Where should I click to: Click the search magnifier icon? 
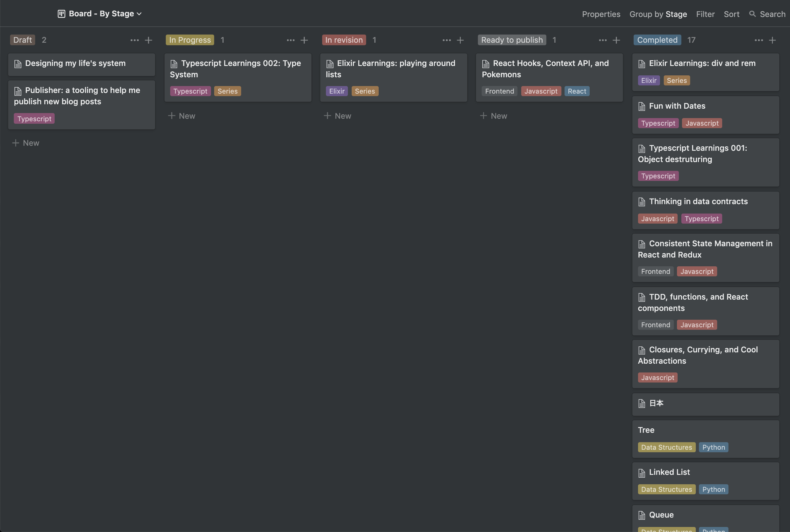pyautogui.click(x=752, y=14)
